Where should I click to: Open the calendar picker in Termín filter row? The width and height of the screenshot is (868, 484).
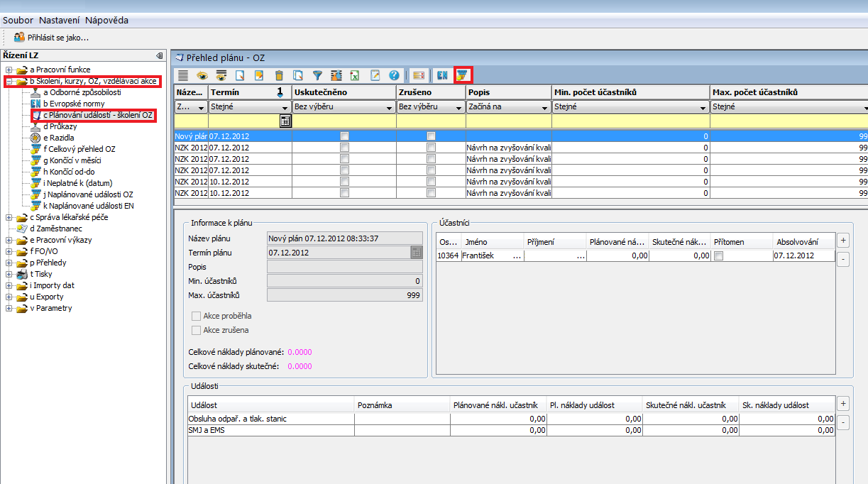(285, 121)
